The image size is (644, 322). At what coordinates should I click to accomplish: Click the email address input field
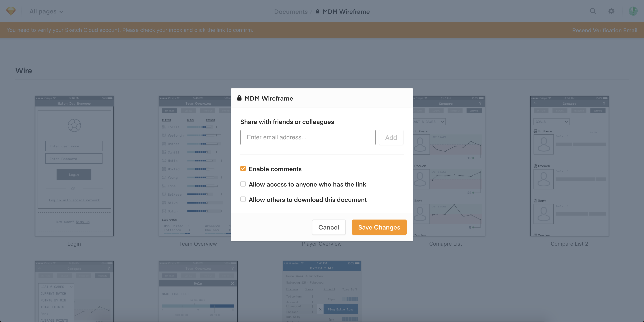pos(308,137)
